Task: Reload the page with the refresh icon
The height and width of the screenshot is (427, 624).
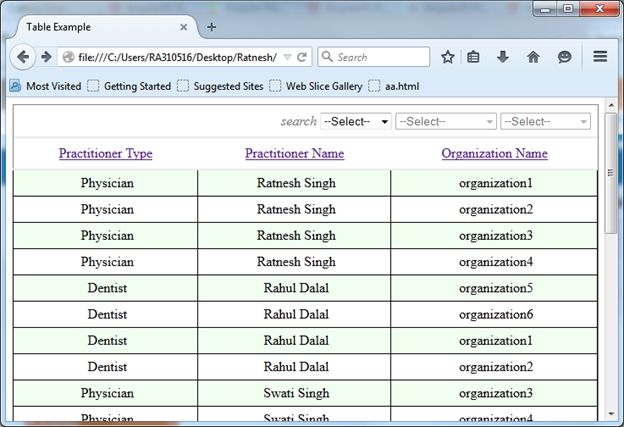Action: coord(302,57)
